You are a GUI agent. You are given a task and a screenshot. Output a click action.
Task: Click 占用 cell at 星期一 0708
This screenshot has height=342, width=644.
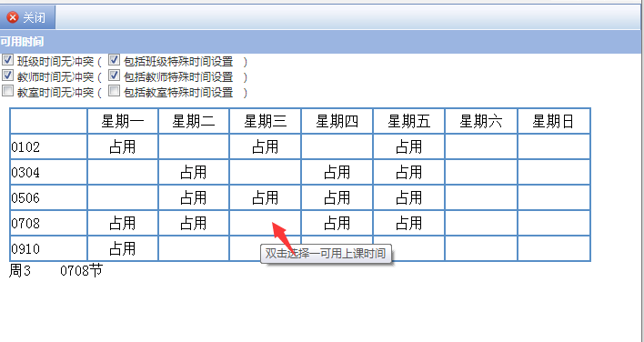click(123, 223)
